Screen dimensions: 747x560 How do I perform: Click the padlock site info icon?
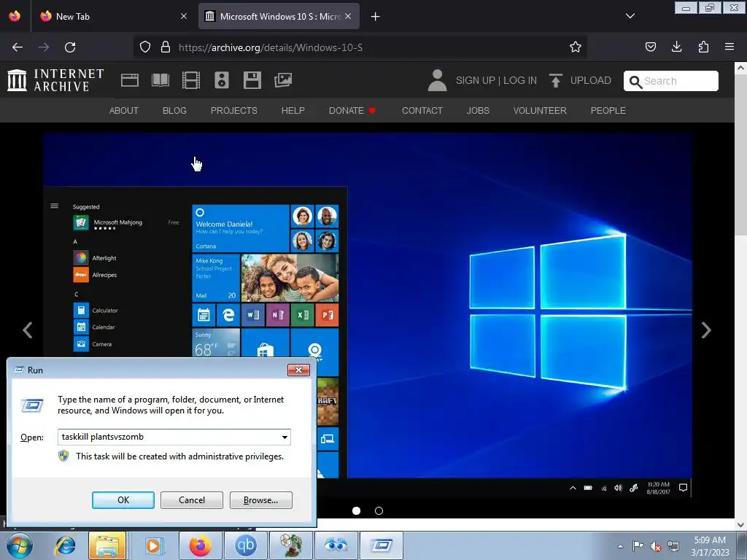tap(166, 47)
